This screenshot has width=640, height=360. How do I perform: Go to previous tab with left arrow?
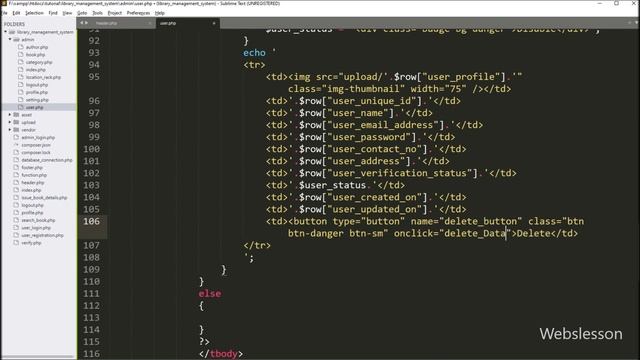pos(82,23)
